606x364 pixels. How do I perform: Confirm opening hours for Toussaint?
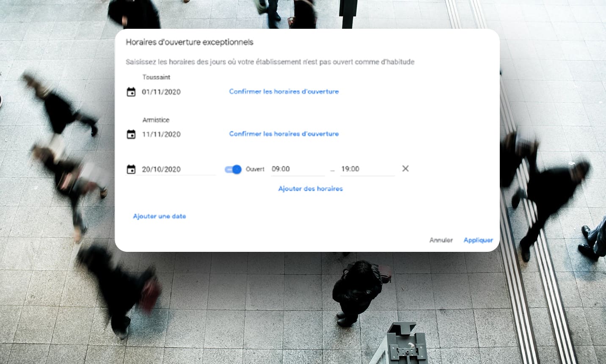(x=284, y=91)
